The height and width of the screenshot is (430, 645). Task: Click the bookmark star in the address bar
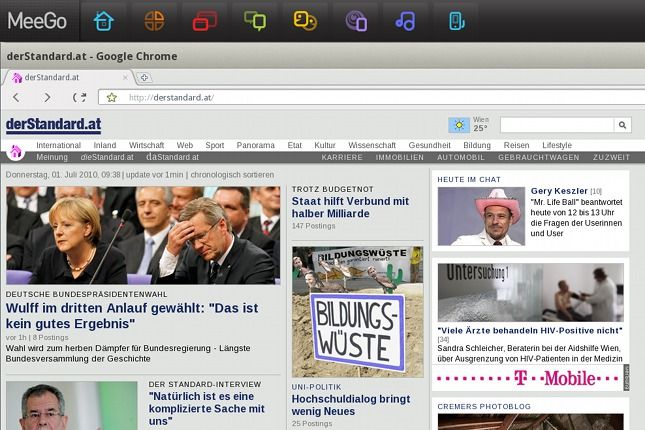coord(112,97)
